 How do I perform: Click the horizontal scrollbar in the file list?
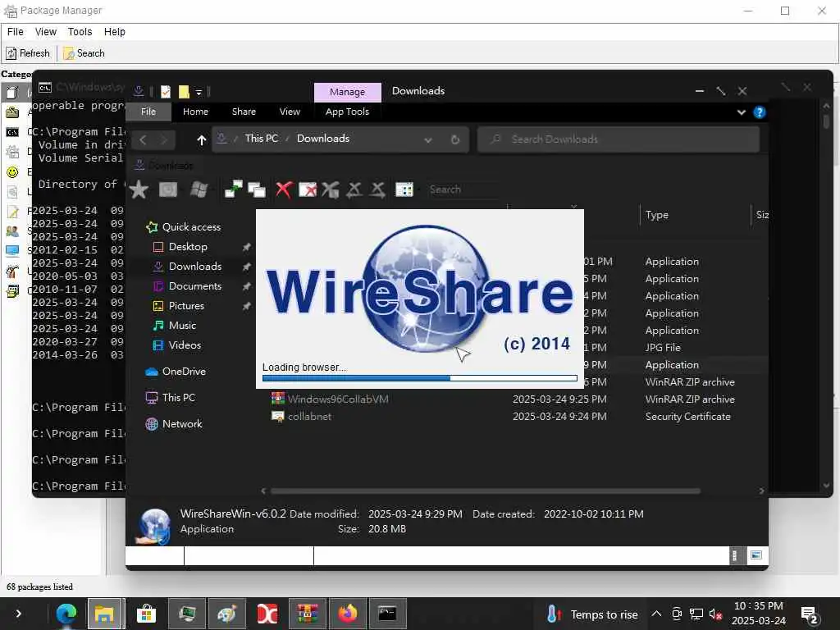(x=486, y=491)
